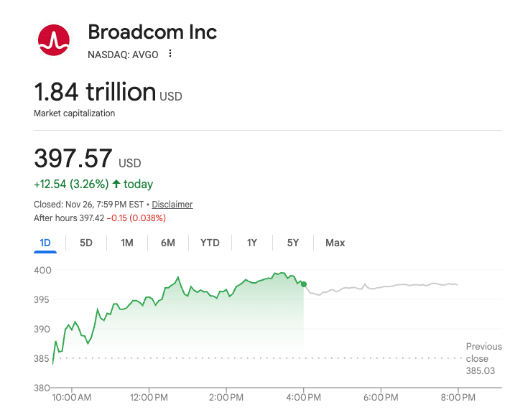
Task: Display the 5Y chart range
Action: (x=293, y=243)
